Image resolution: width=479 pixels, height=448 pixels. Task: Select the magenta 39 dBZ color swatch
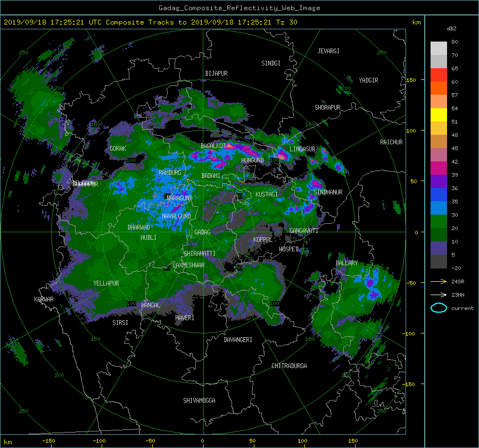pyautogui.click(x=439, y=168)
